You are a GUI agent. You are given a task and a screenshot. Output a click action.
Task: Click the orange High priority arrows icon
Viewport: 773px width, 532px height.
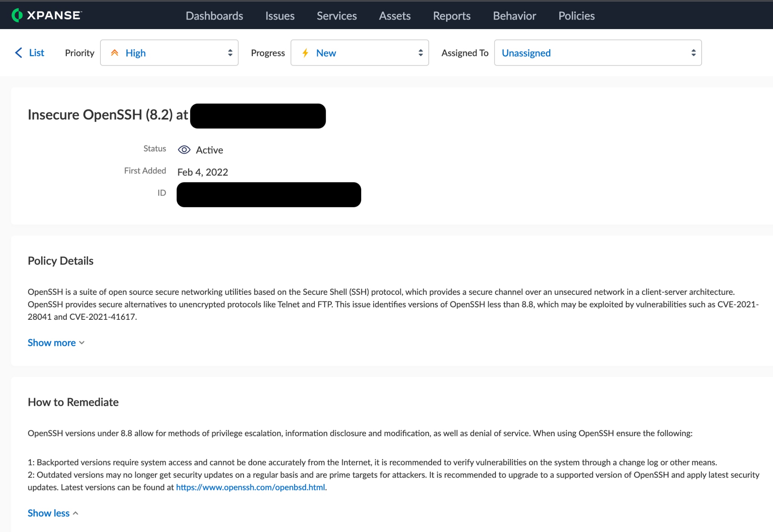115,52
